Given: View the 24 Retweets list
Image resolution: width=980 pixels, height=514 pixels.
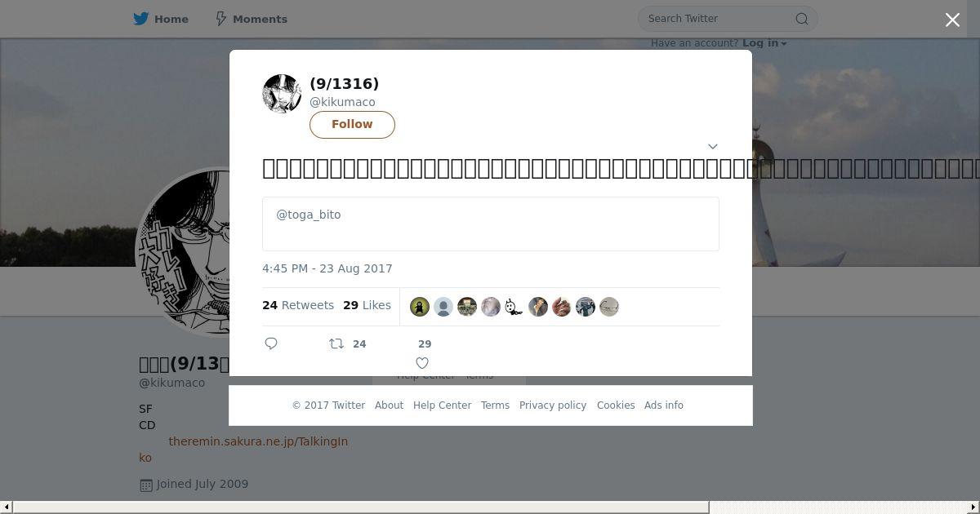Looking at the screenshot, I should [298, 305].
